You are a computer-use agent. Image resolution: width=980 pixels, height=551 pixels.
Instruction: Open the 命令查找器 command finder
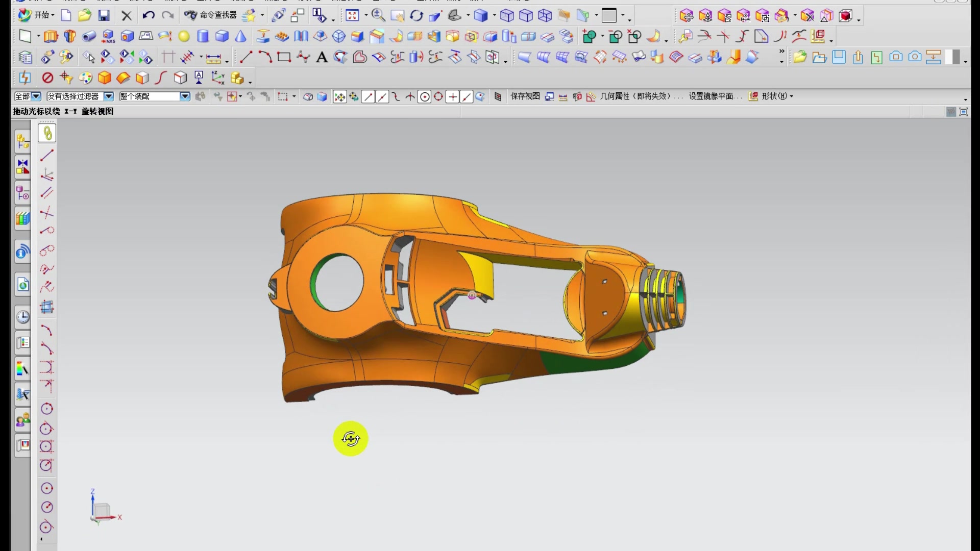210,15
